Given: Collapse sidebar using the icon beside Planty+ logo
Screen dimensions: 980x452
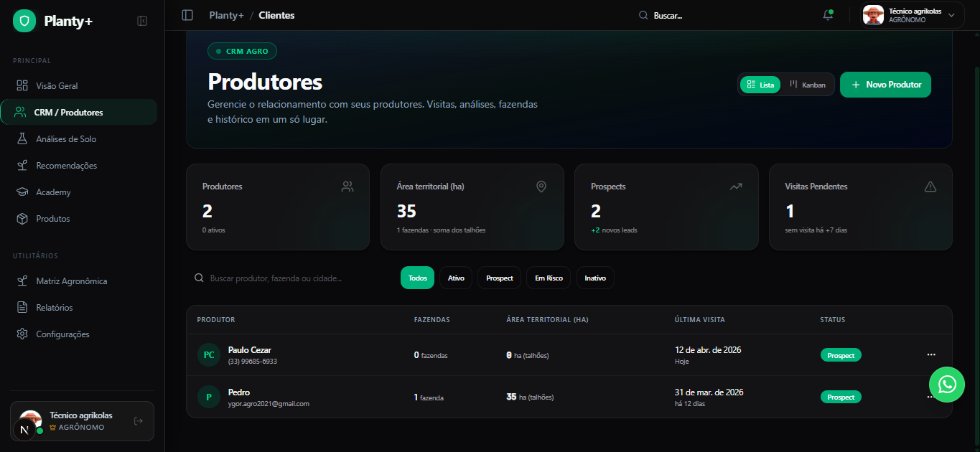Looking at the screenshot, I should pos(142,22).
